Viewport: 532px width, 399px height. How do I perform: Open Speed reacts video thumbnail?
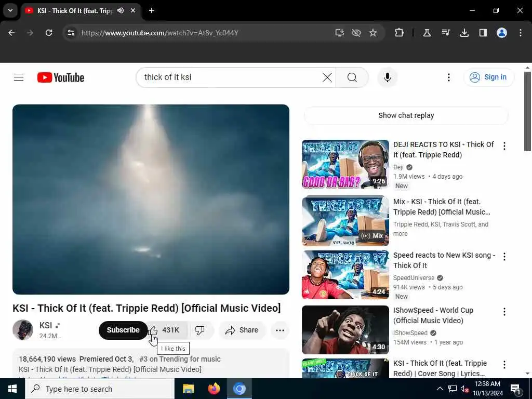345,275
